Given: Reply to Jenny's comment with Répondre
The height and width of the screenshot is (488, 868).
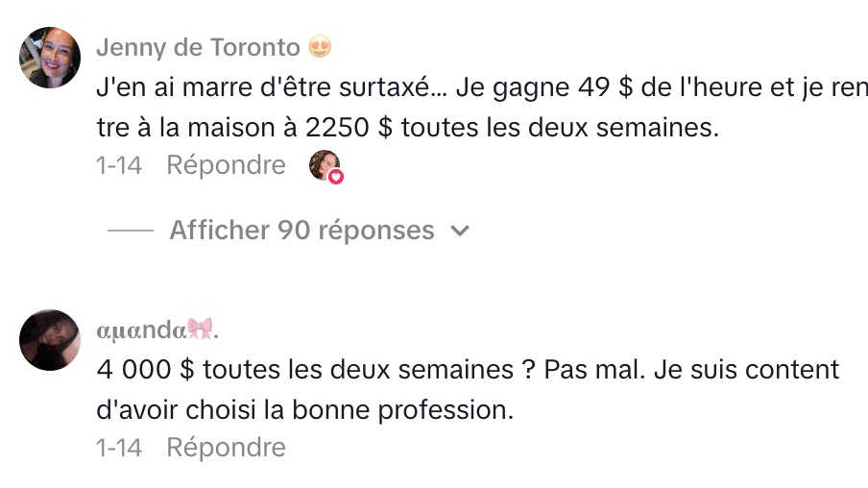Looking at the screenshot, I should tap(226, 165).
